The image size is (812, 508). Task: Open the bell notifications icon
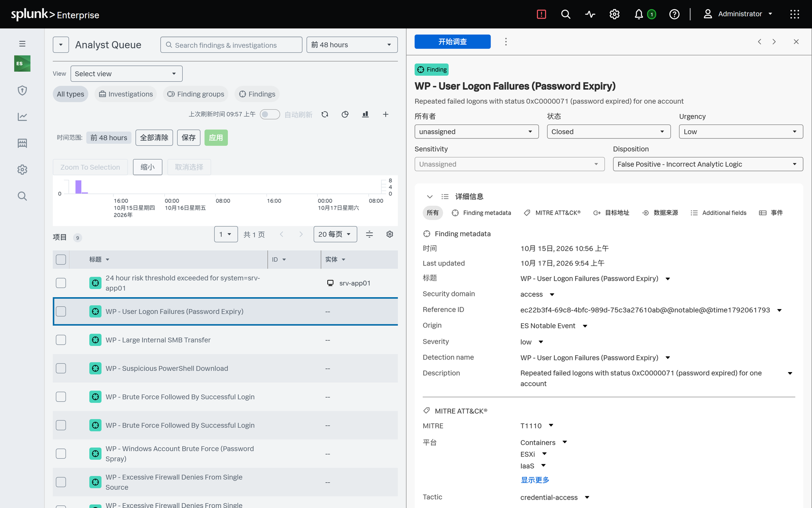tap(639, 14)
